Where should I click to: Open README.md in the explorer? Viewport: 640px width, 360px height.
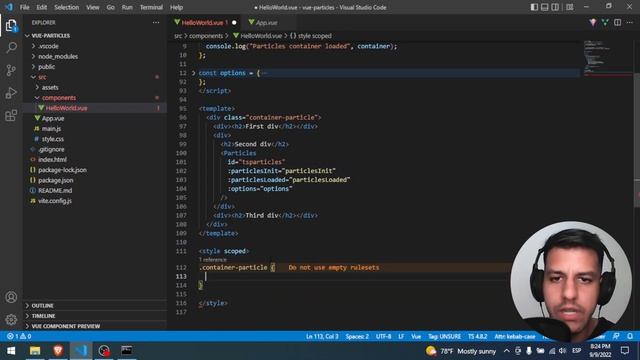(55, 190)
